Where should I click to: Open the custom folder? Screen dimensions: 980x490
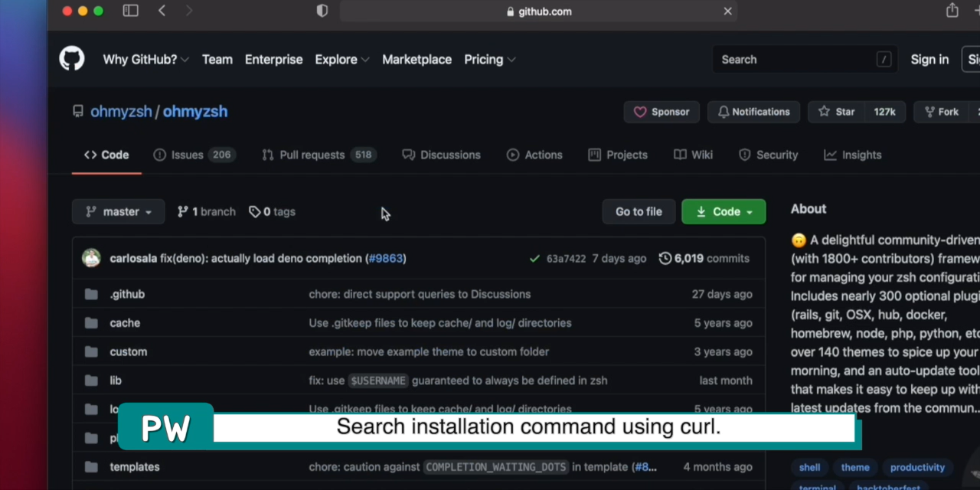129,351
